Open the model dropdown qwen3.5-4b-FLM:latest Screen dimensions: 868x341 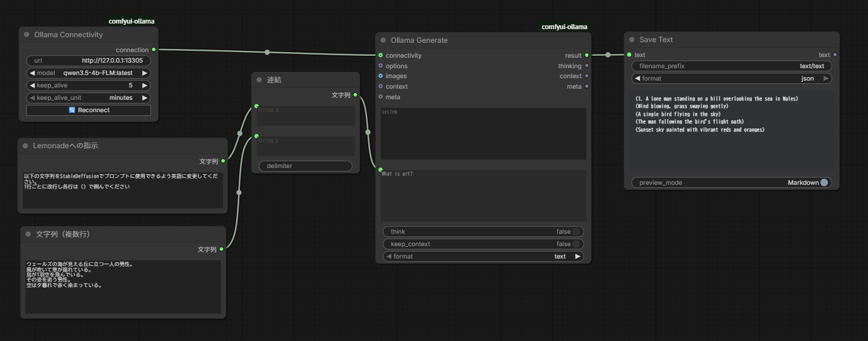click(89, 73)
